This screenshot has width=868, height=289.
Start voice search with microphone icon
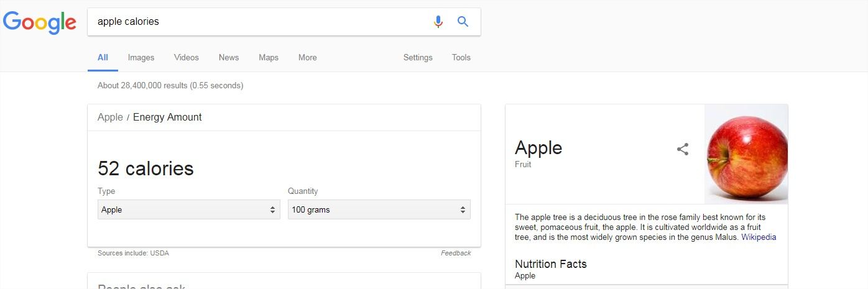(438, 22)
